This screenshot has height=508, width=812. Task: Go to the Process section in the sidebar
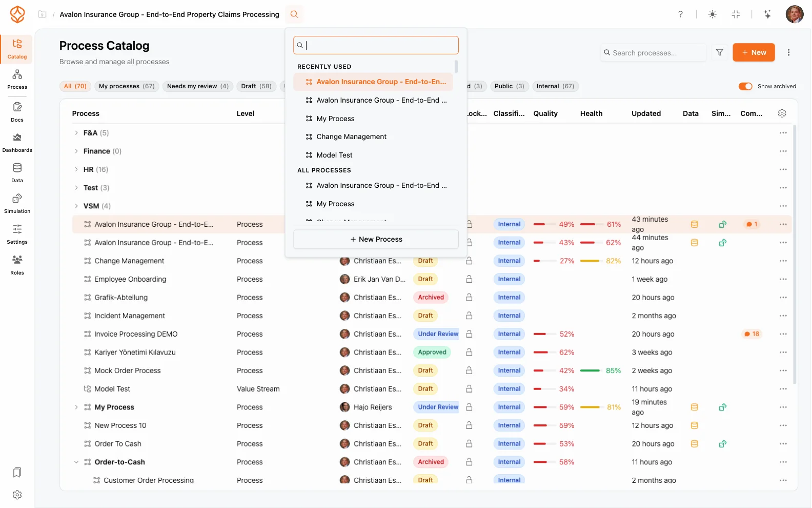tap(17, 80)
